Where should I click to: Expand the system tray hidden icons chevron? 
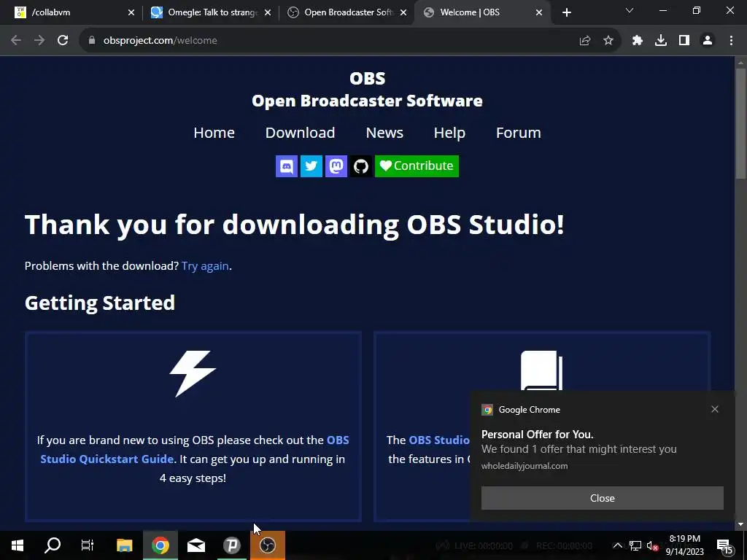pyautogui.click(x=617, y=545)
